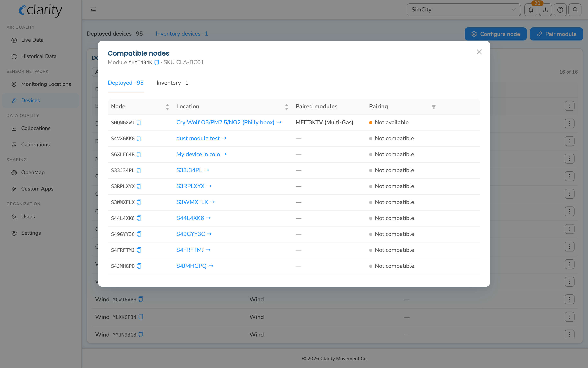Open Users in sidebar
The height and width of the screenshot is (368, 588).
click(x=41, y=217)
